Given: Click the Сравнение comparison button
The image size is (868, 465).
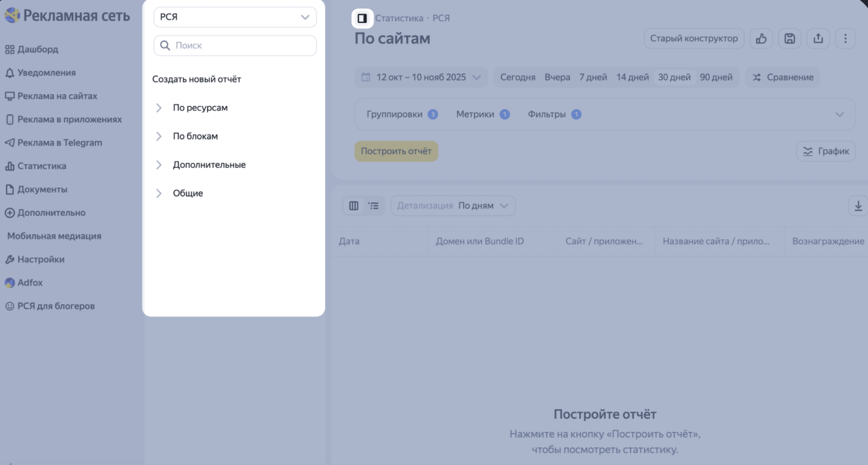Looking at the screenshot, I should [783, 77].
